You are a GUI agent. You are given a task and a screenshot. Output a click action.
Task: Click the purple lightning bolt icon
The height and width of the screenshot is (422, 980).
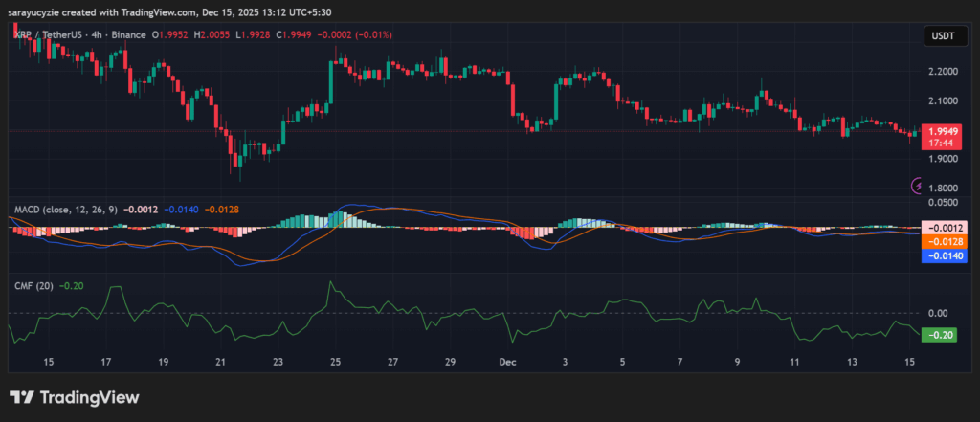[x=917, y=187]
